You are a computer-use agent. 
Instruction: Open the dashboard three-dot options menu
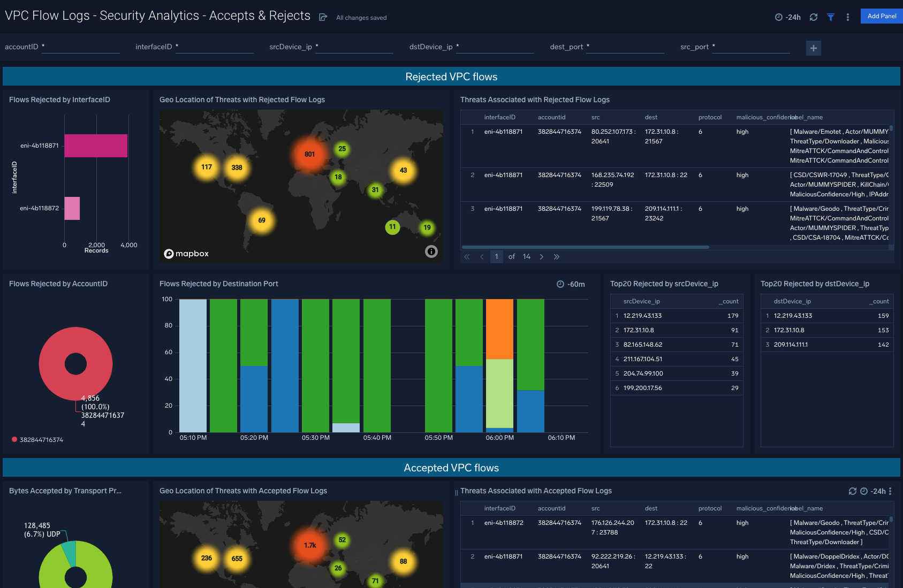[x=847, y=17]
